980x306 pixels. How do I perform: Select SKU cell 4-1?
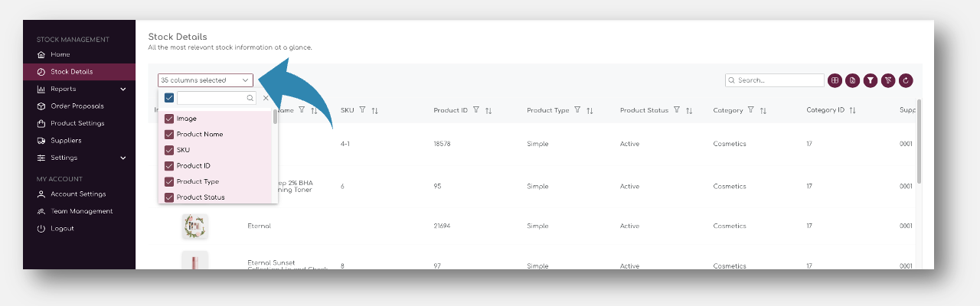346,144
